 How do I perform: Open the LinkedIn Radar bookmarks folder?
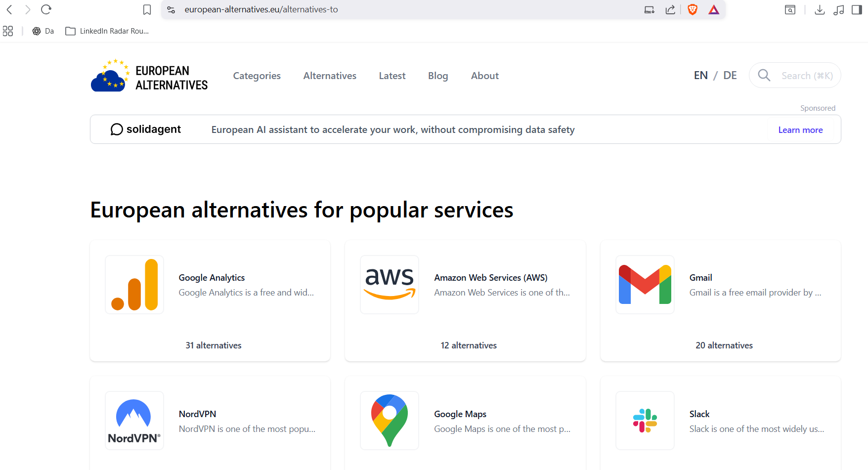coord(107,31)
